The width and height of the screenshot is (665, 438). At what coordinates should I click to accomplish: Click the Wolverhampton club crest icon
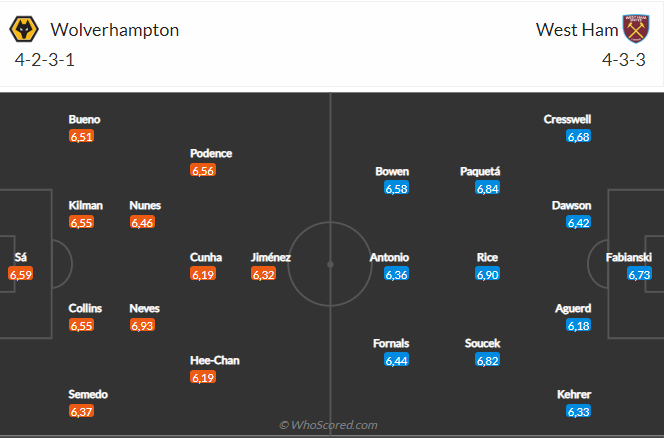point(26,29)
